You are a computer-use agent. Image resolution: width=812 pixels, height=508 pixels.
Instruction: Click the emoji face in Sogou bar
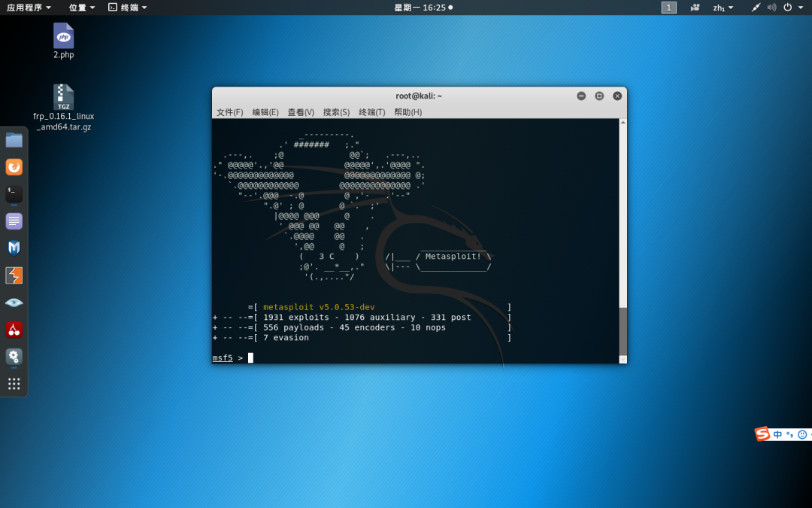(x=802, y=434)
